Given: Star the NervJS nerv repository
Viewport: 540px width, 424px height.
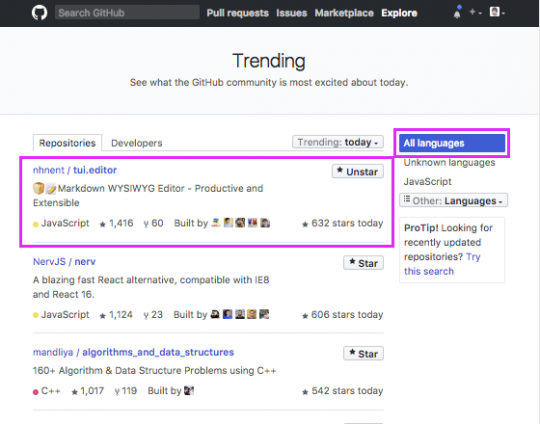Looking at the screenshot, I should pyautogui.click(x=363, y=263).
